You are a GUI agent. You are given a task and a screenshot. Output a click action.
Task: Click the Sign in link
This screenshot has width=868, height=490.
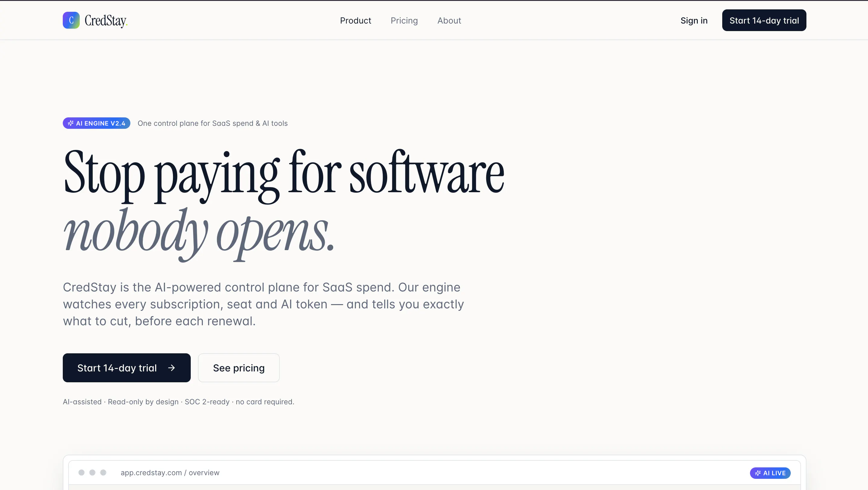tap(694, 21)
